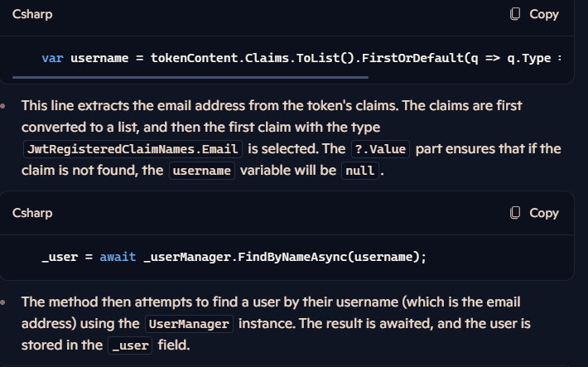Click the clipboard icon in the first Csharp block
The width and height of the screenshot is (588, 367).
click(x=515, y=14)
